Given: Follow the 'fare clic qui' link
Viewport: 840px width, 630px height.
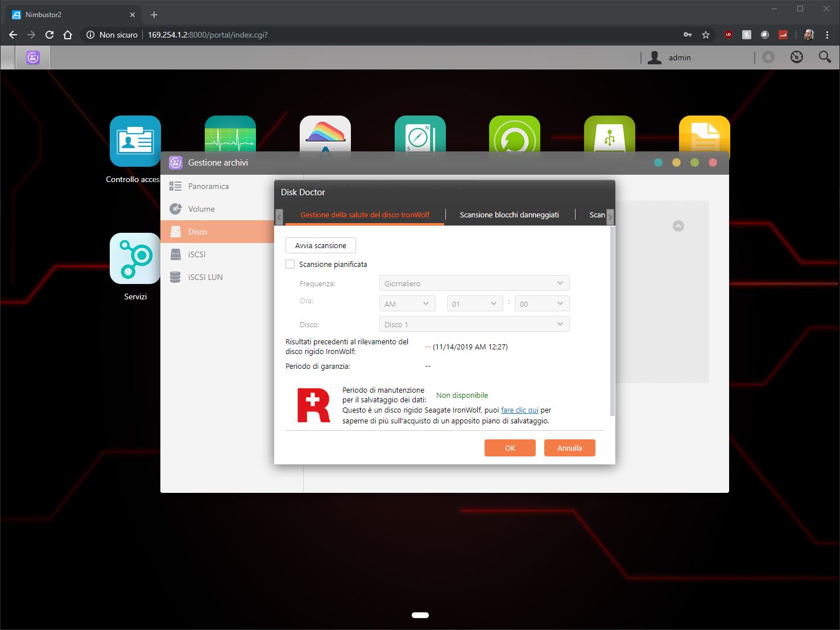Looking at the screenshot, I should [519, 410].
